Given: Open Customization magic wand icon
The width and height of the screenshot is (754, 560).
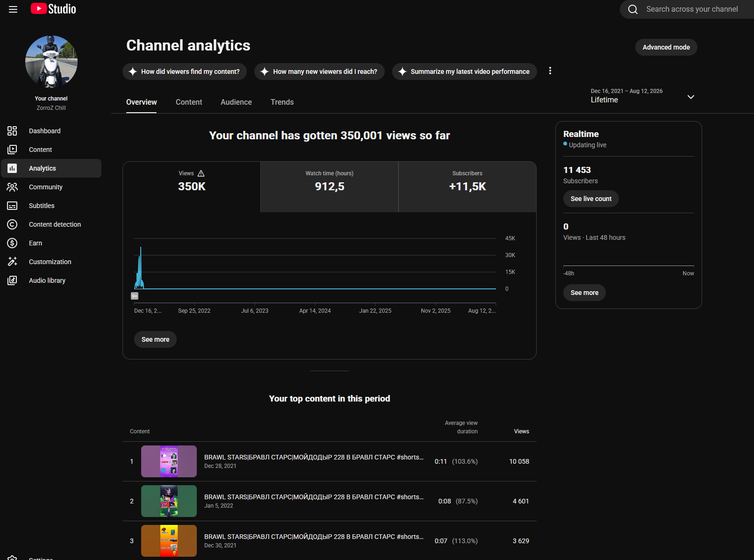Looking at the screenshot, I should 12,262.
